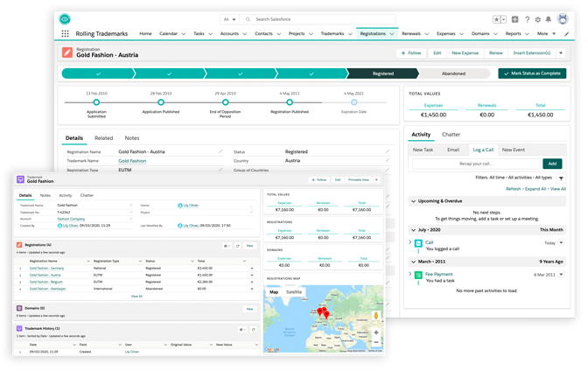
Task: Select the New Event activity tab
Action: click(513, 150)
